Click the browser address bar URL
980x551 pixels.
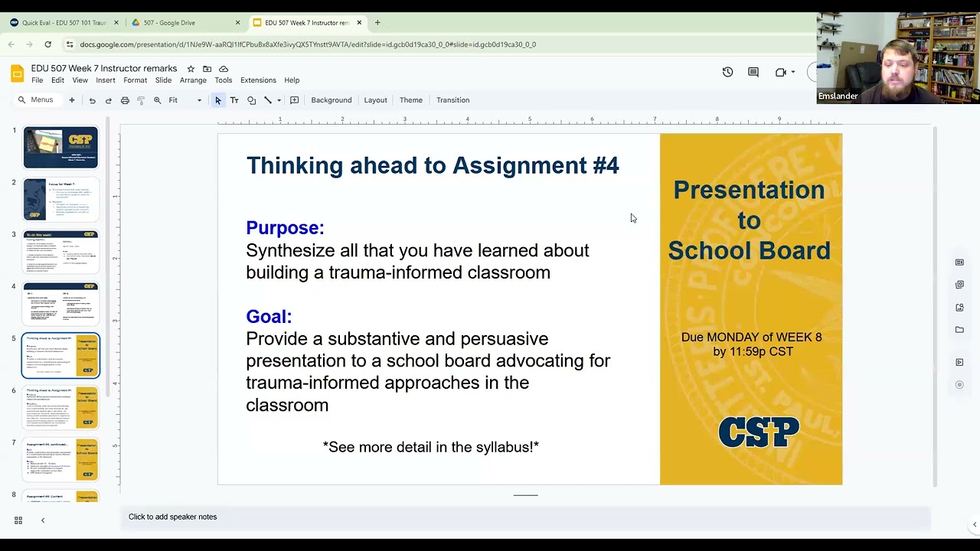(x=308, y=44)
